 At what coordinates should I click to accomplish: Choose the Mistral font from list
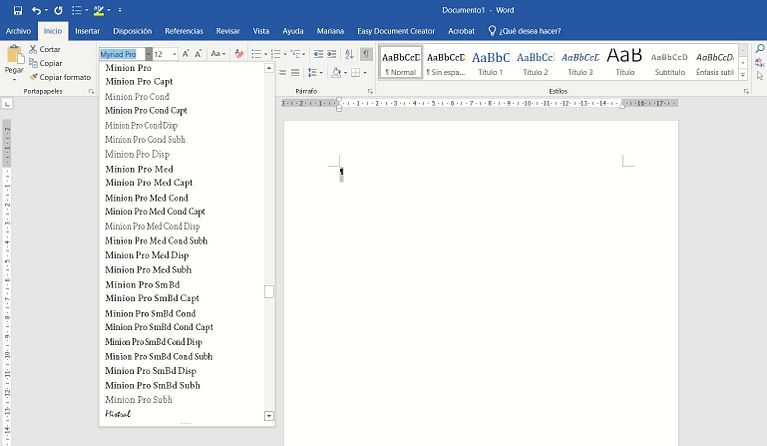click(x=118, y=413)
